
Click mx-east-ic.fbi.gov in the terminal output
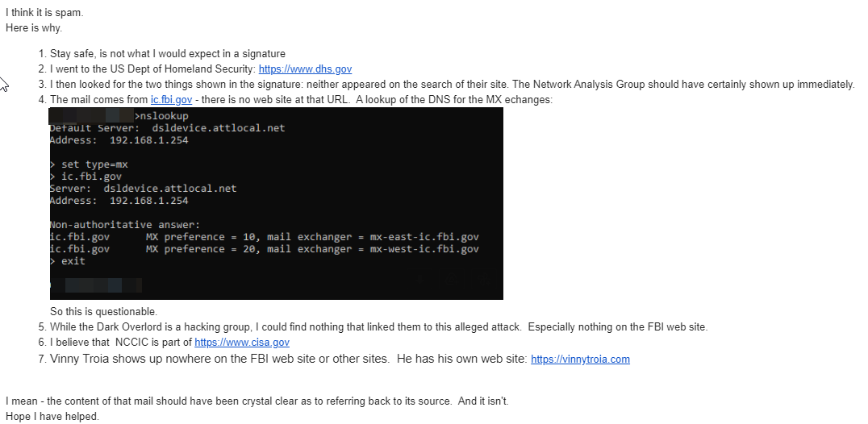pyautogui.click(x=424, y=237)
